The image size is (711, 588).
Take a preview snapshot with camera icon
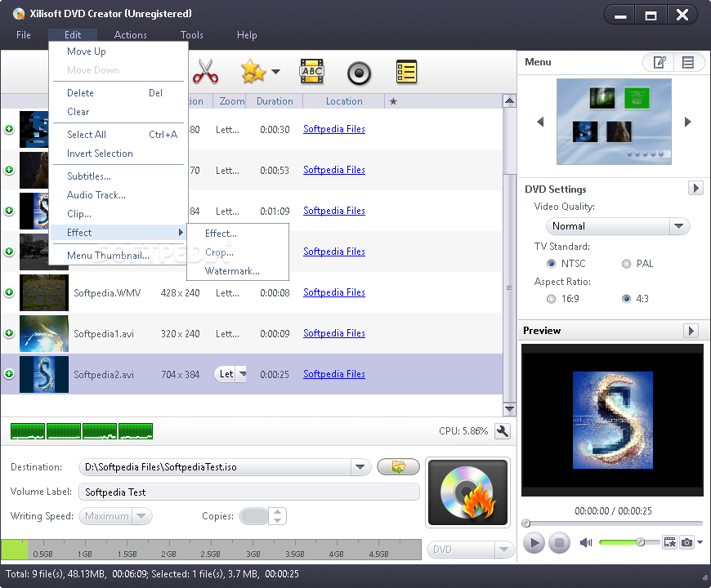click(686, 542)
